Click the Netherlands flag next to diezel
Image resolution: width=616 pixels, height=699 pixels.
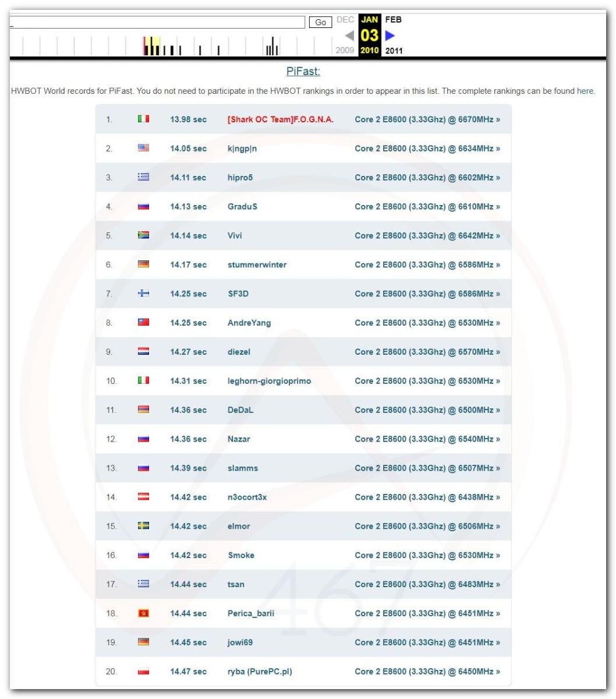pyautogui.click(x=143, y=351)
